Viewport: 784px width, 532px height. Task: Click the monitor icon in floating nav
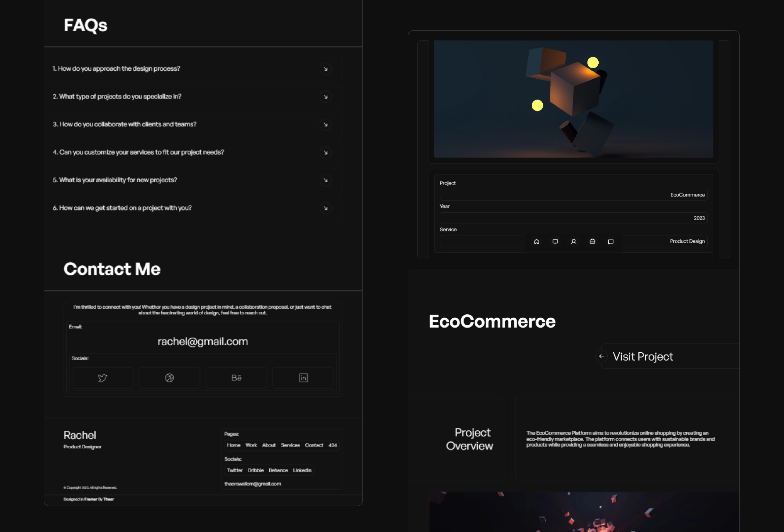(555, 242)
